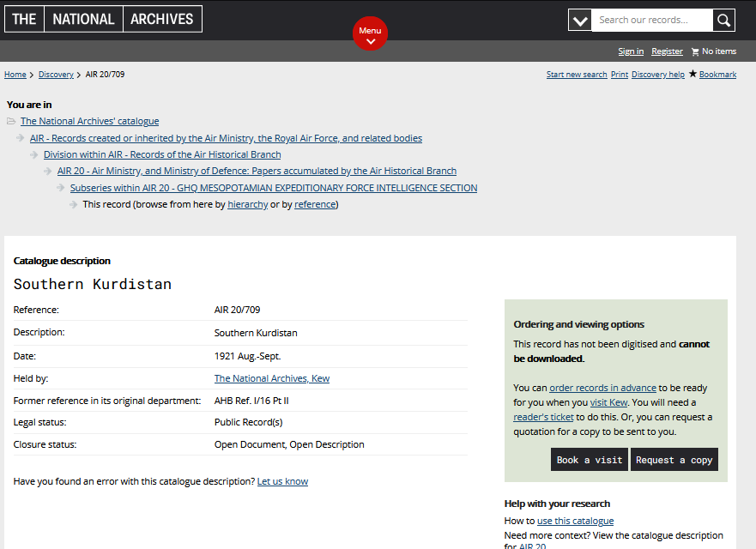Select the Open Document, Open Description text

289,444
